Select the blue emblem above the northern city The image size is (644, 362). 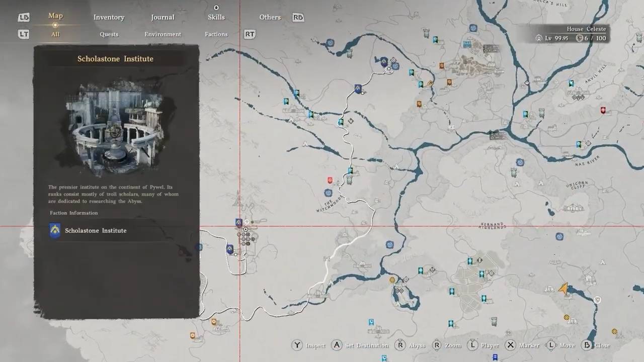[x=473, y=28]
